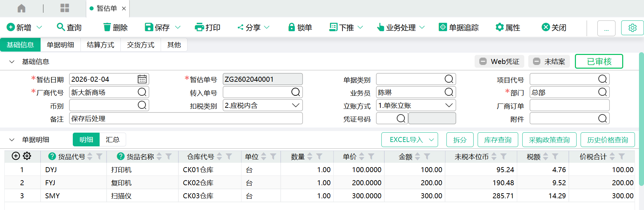Viewport: 644px width, 210px height.
Task: Click the 备注 input field
Action: point(186,119)
